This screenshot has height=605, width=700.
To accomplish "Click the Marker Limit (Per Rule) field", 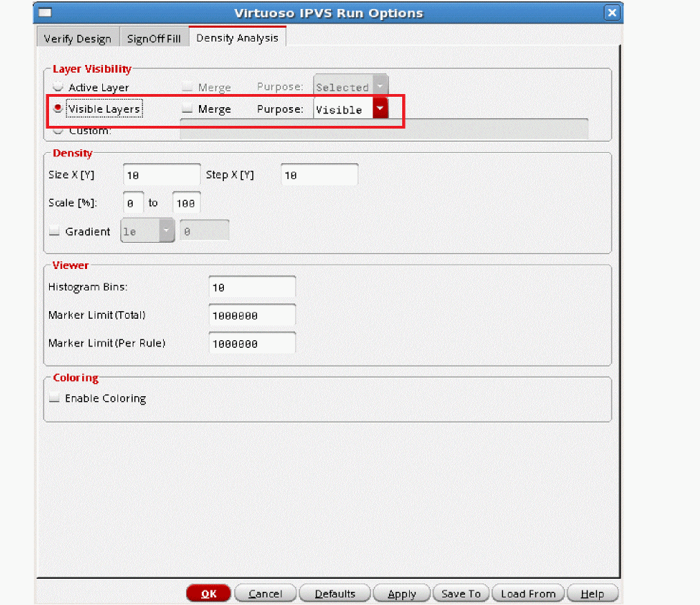I will [x=252, y=343].
